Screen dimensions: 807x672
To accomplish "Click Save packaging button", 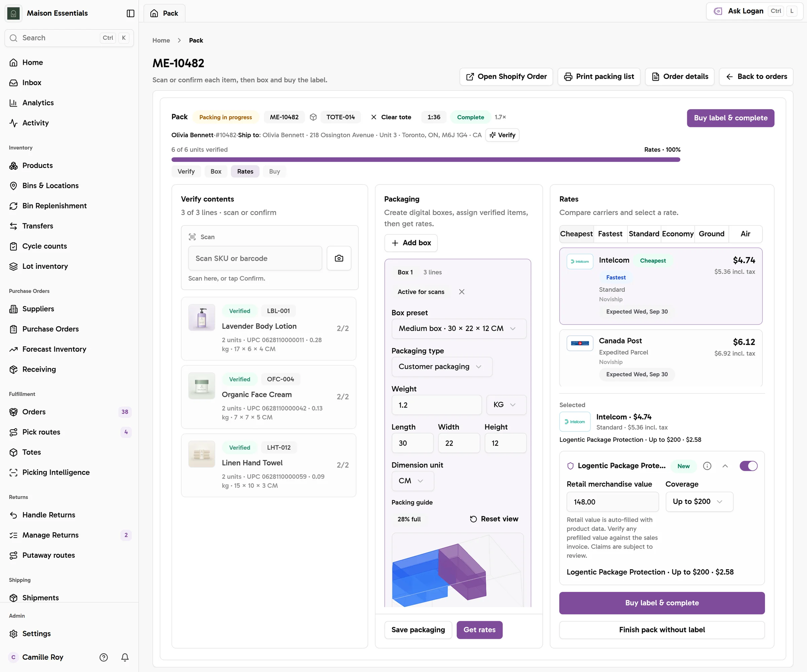I will (x=418, y=630).
